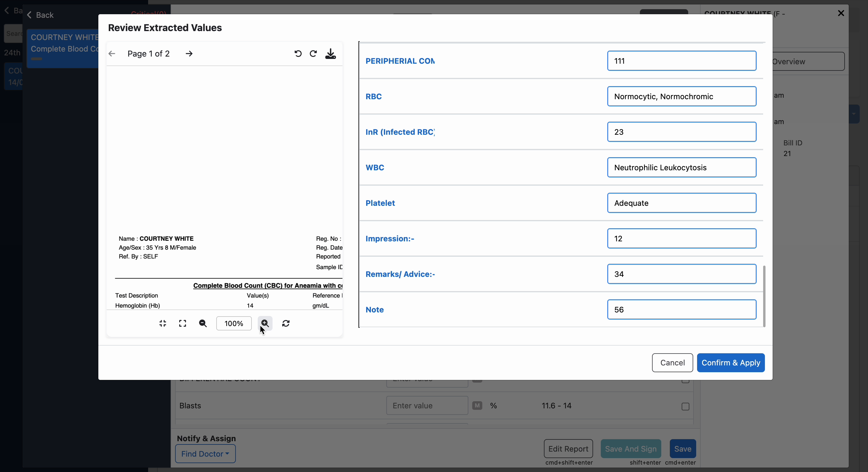The height and width of the screenshot is (472, 868).
Task: Navigate Back from the report screen
Action: click(x=40, y=15)
